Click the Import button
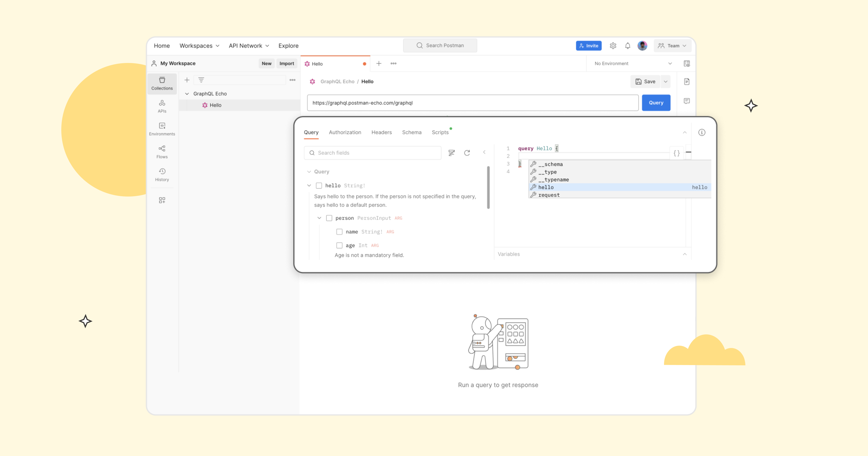This screenshot has height=456, width=868. pyautogui.click(x=286, y=64)
